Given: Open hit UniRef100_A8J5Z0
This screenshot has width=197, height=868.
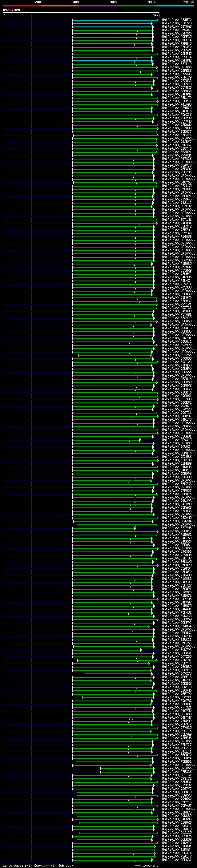Looking at the screenshot, I should (x=177, y=20).
